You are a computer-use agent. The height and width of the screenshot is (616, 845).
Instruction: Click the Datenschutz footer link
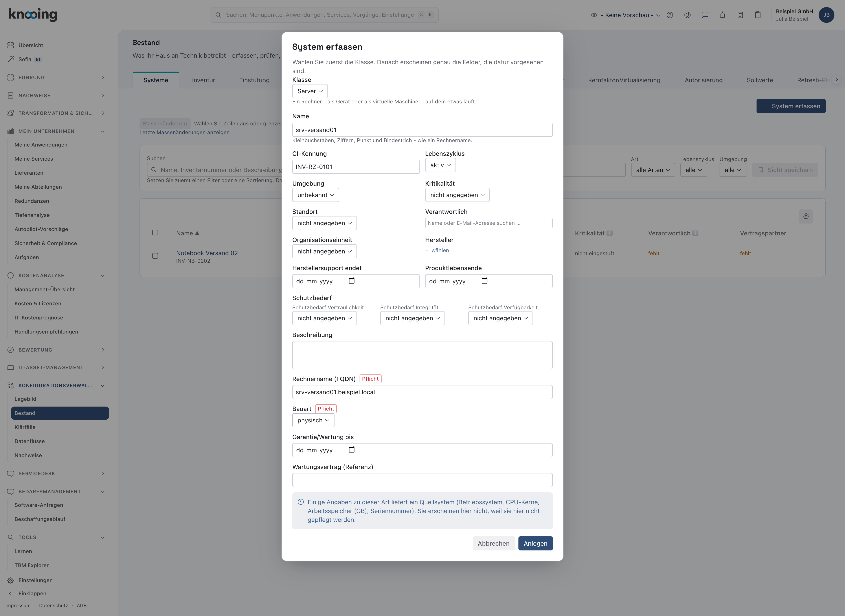53,606
